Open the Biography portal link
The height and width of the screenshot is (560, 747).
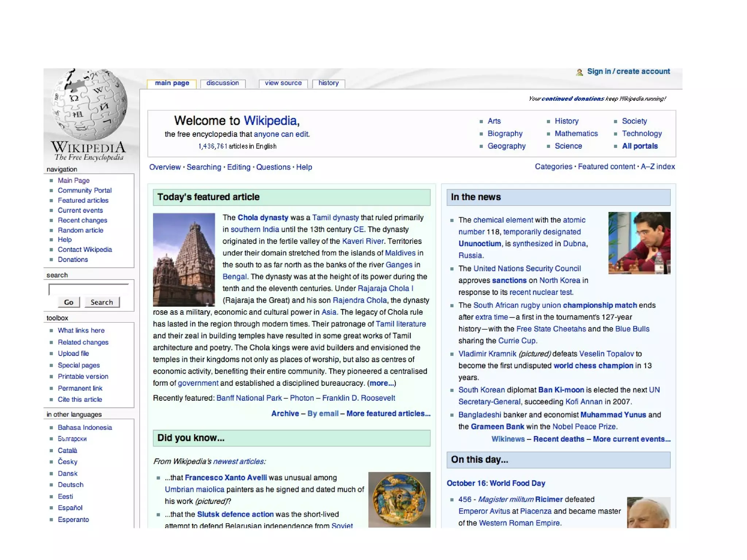(x=505, y=133)
